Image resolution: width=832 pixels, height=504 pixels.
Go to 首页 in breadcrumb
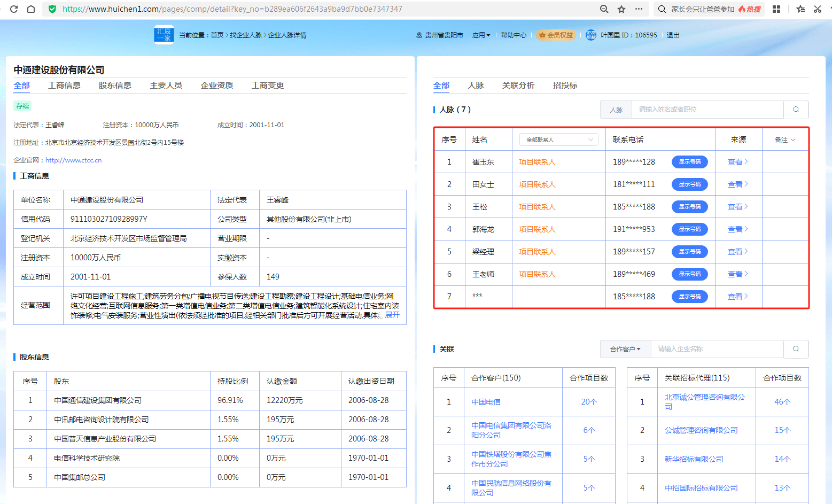(217, 35)
